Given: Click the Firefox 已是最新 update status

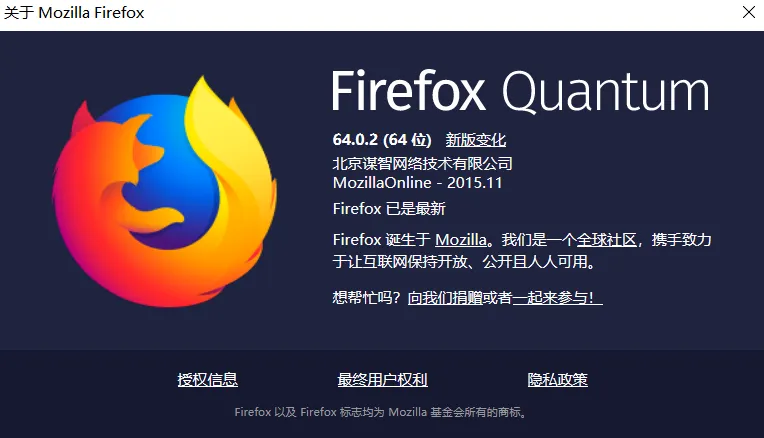Looking at the screenshot, I should coord(389,209).
